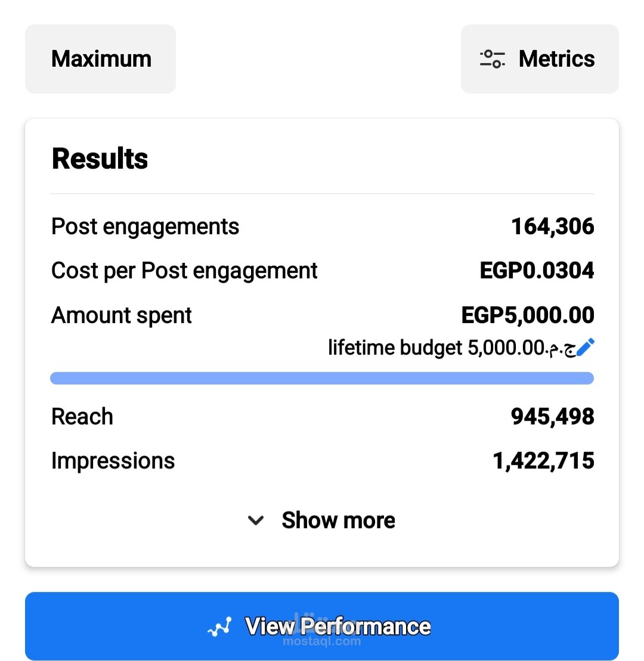Screen dimensions: 644x661
Task: Click the Amount spent label
Action: tap(122, 316)
